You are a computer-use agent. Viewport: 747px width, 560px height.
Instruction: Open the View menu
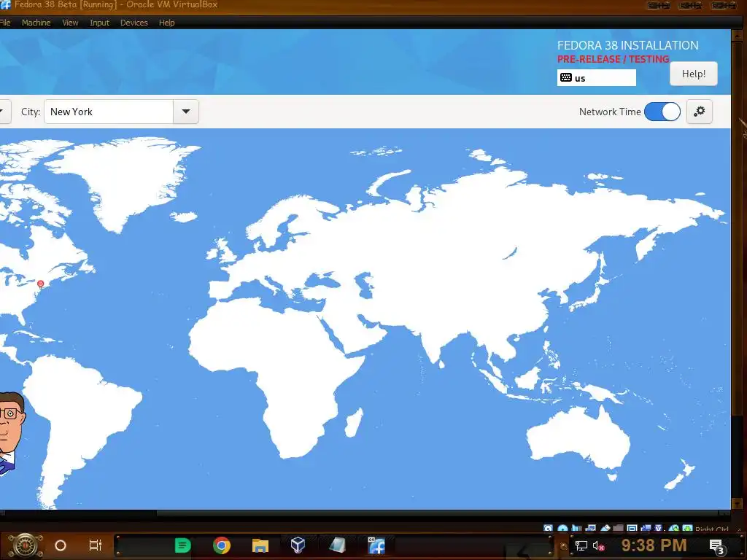tap(70, 23)
